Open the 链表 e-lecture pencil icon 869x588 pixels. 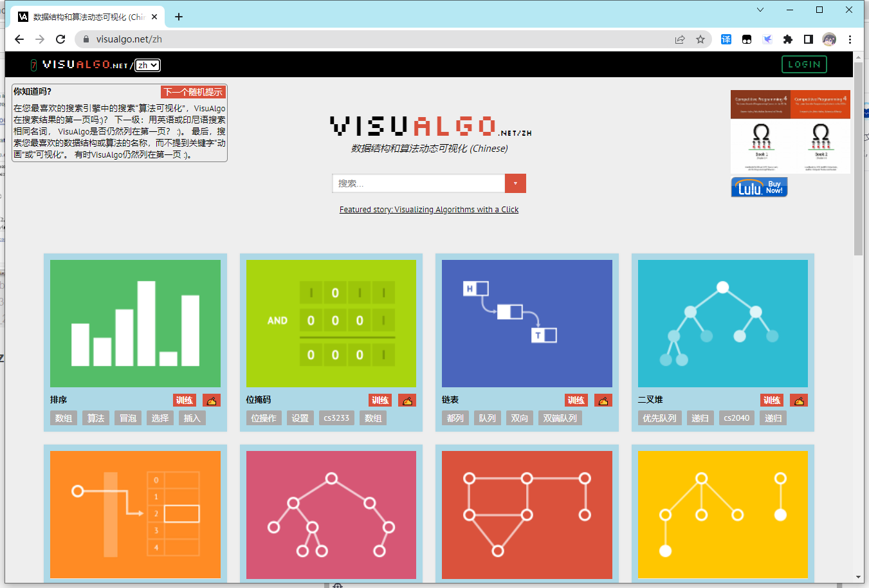pos(603,400)
